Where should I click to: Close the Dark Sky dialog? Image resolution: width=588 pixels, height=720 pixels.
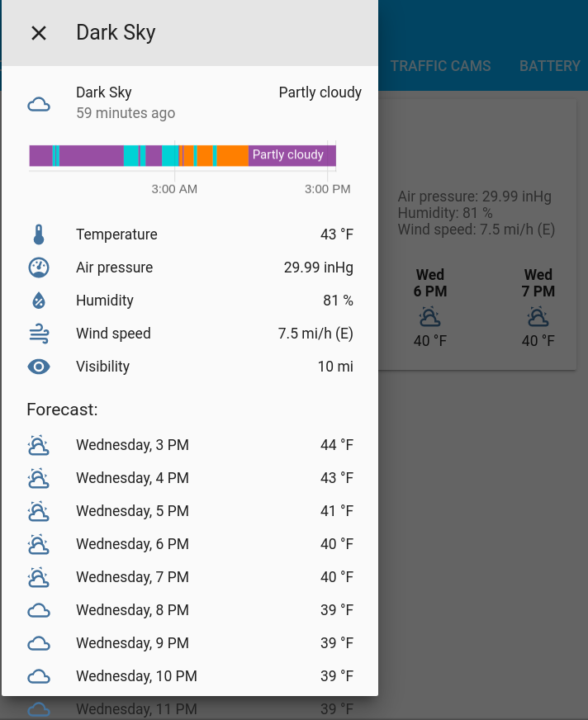39,32
